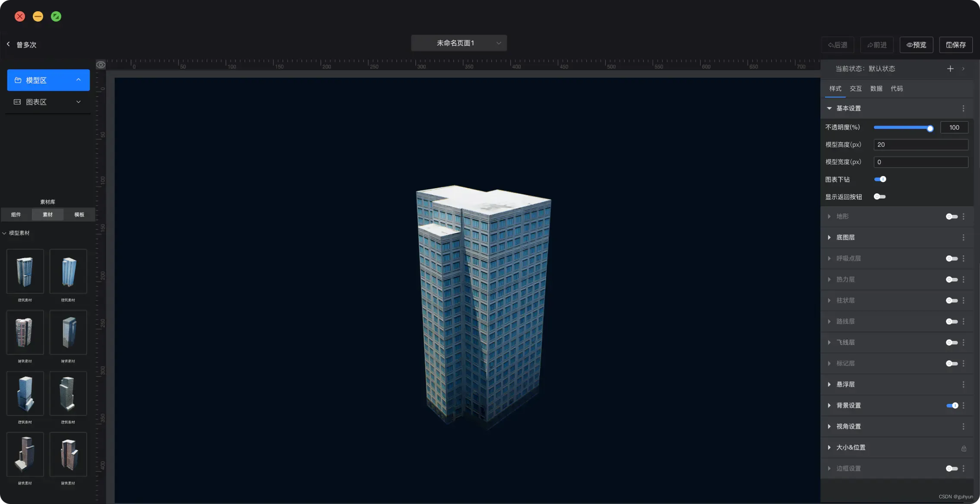Open three-dot menu for 底图层
980x504 pixels.
click(x=963, y=238)
